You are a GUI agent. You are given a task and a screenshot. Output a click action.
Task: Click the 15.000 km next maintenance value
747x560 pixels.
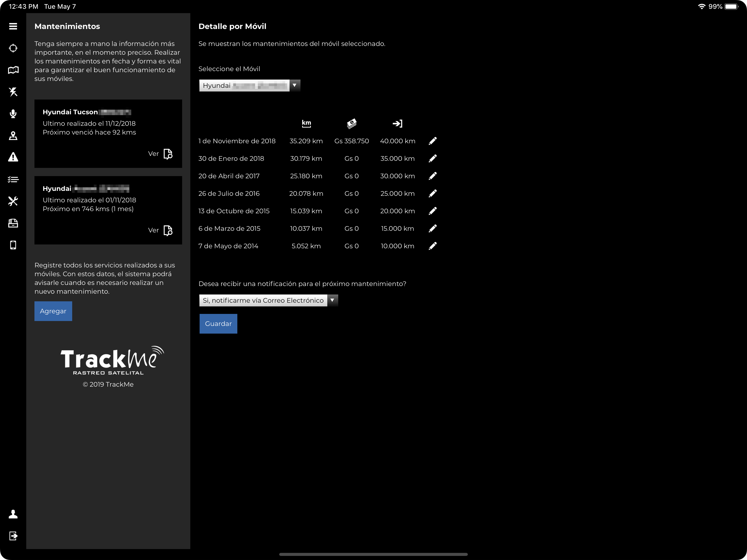[x=398, y=229]
